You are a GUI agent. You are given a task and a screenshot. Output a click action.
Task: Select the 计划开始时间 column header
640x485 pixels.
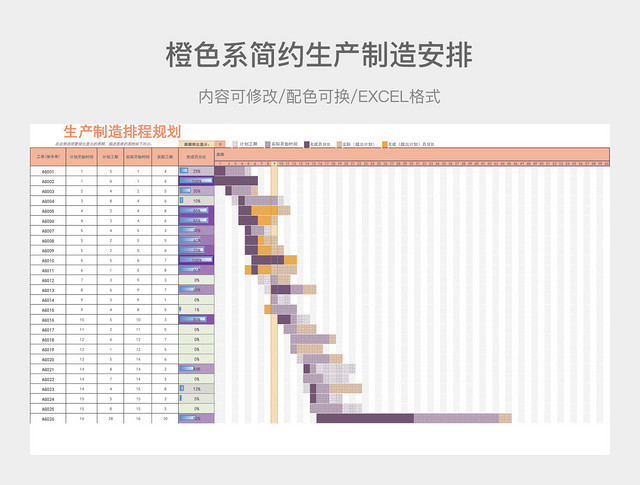click(81, 157)
